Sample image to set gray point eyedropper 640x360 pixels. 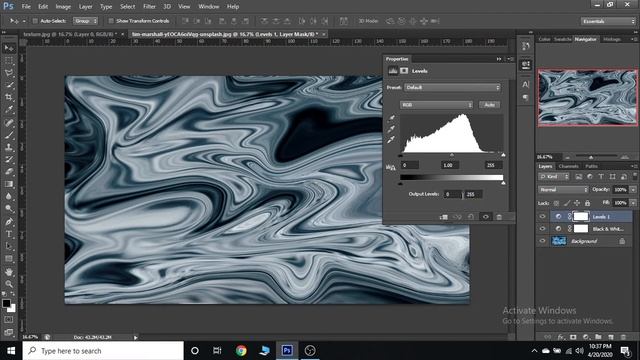click(391, 129)
